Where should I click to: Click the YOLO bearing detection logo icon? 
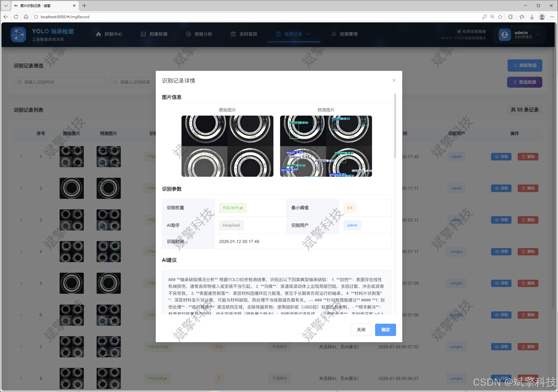[18, 34]
